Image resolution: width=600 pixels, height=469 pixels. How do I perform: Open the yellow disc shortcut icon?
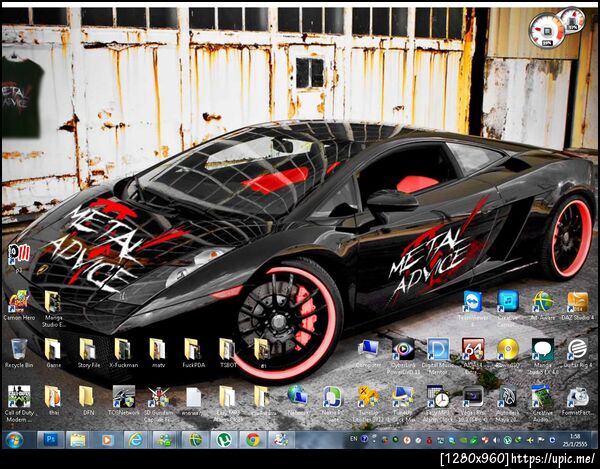508,353
